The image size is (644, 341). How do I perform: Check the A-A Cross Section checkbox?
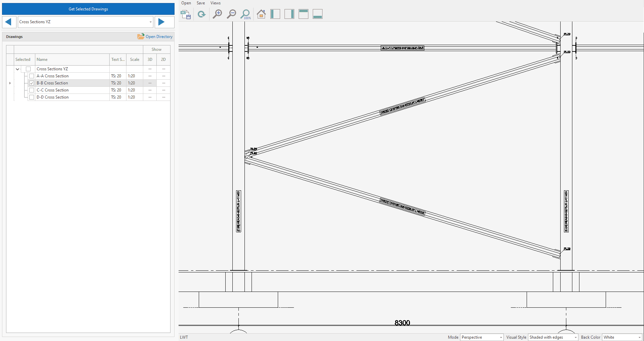pos(32,76)
